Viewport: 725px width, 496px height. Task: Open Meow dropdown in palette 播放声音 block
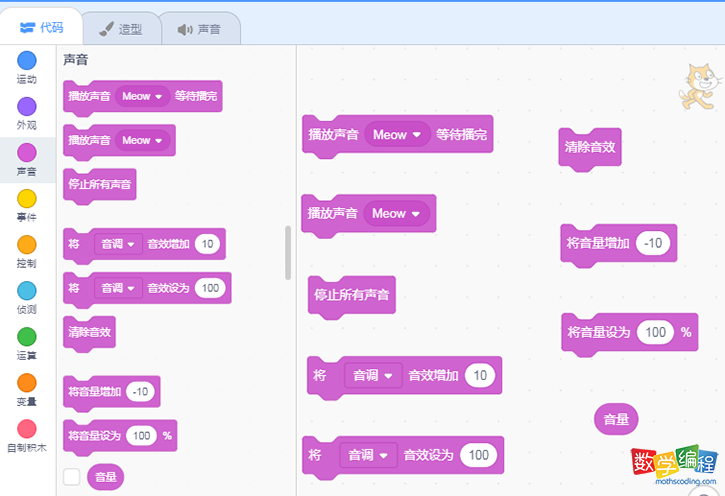[142, 140]
